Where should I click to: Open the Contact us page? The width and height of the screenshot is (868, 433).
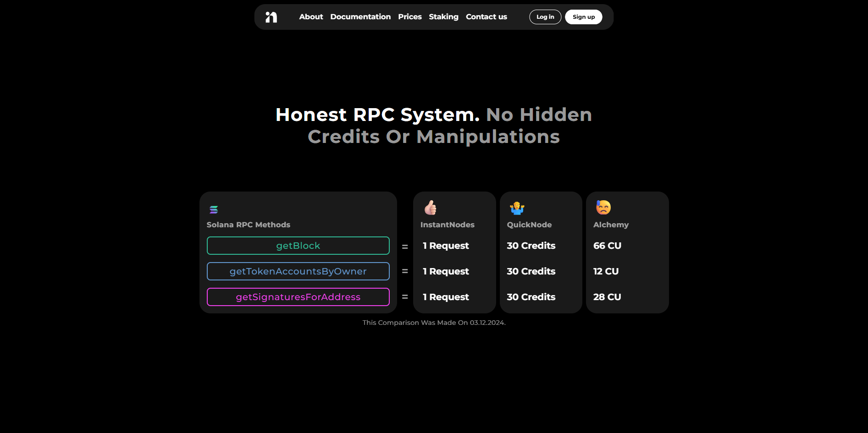486,16
